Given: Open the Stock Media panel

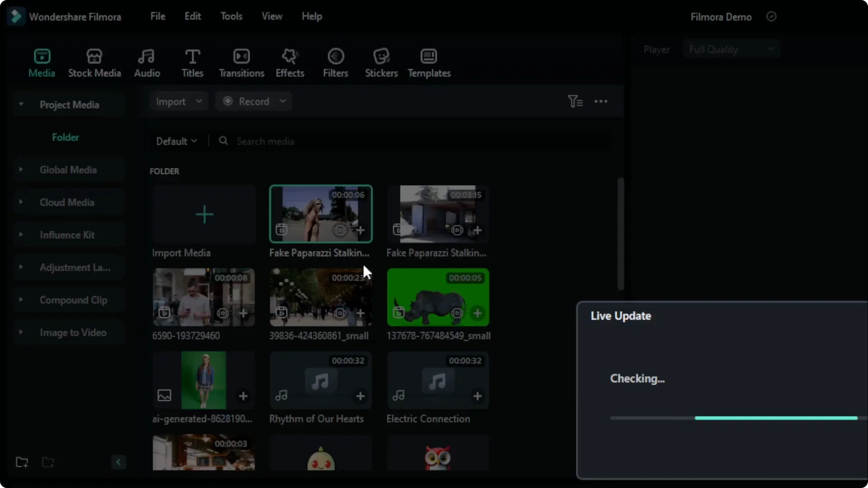Looking at the screenshot, I should tap(94, 62).
